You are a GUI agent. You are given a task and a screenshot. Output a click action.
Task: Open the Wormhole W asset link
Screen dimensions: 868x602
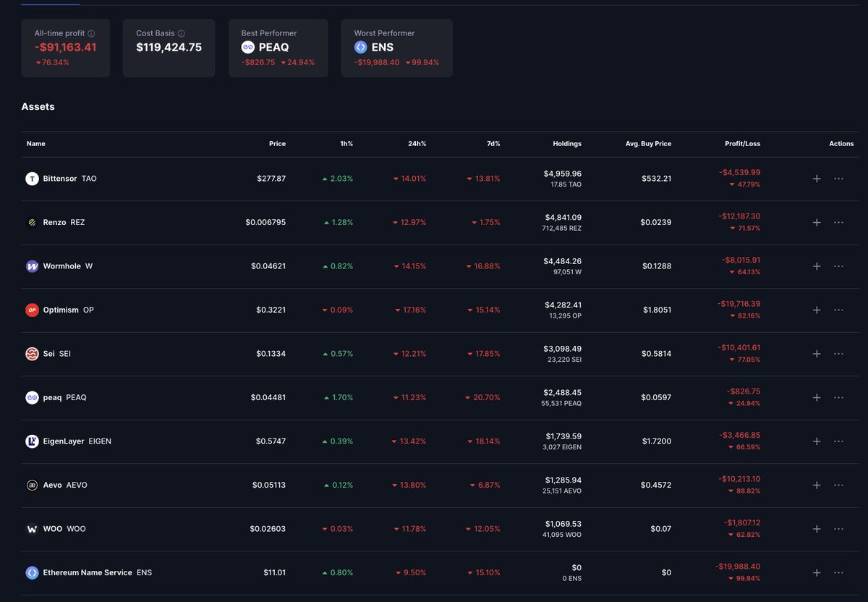click(68, 266)
